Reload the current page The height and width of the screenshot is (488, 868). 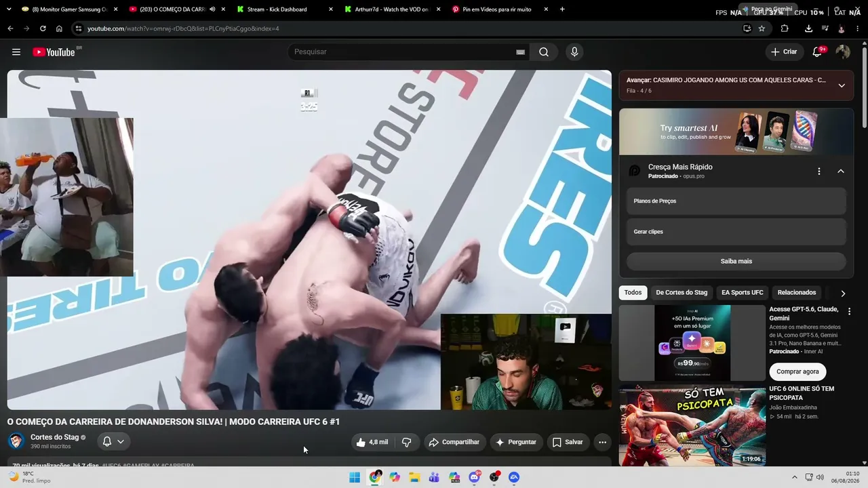click(x=43, y=28)
